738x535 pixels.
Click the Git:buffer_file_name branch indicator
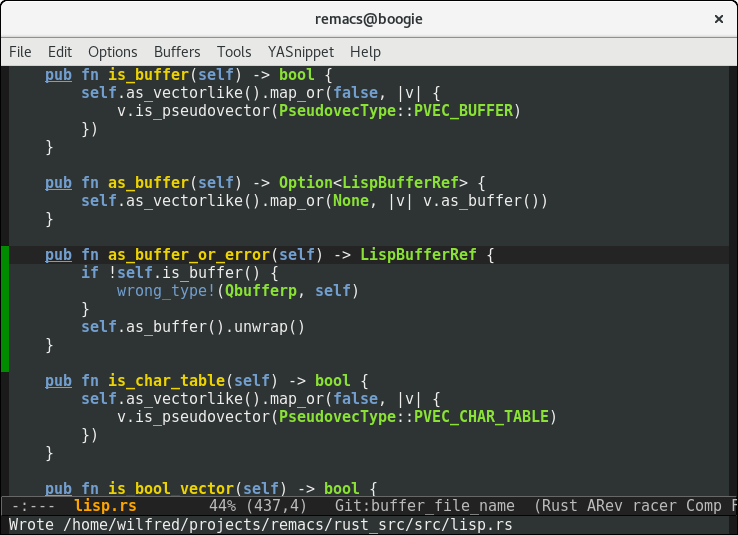point(425,506)
